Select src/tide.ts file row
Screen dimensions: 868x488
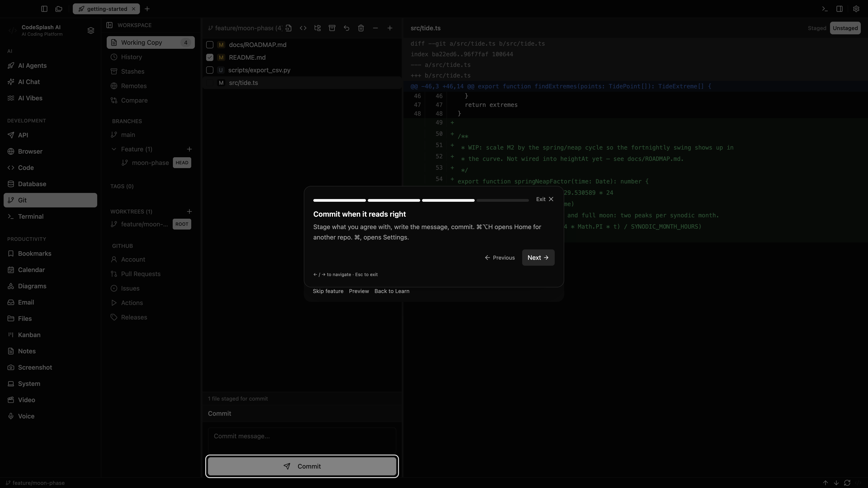point(302,83)
